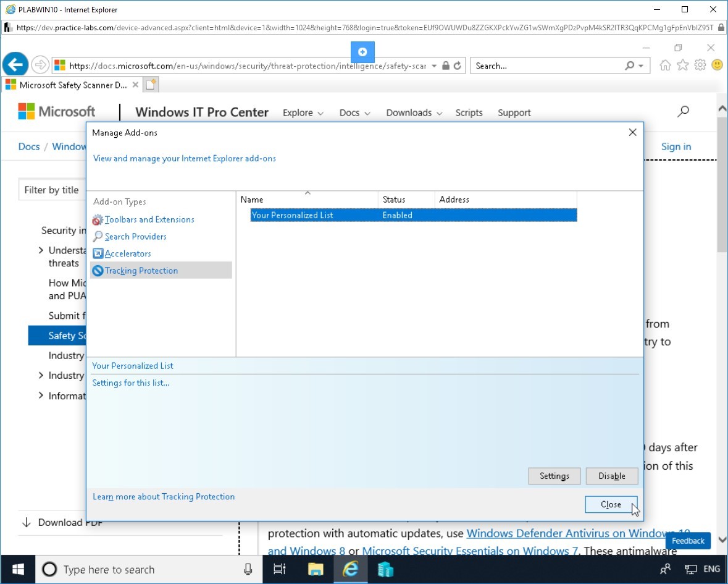This screenshot has height=584, width=728.
Task: Open the Scripts menu item
Action: click(x=469, y=113)
